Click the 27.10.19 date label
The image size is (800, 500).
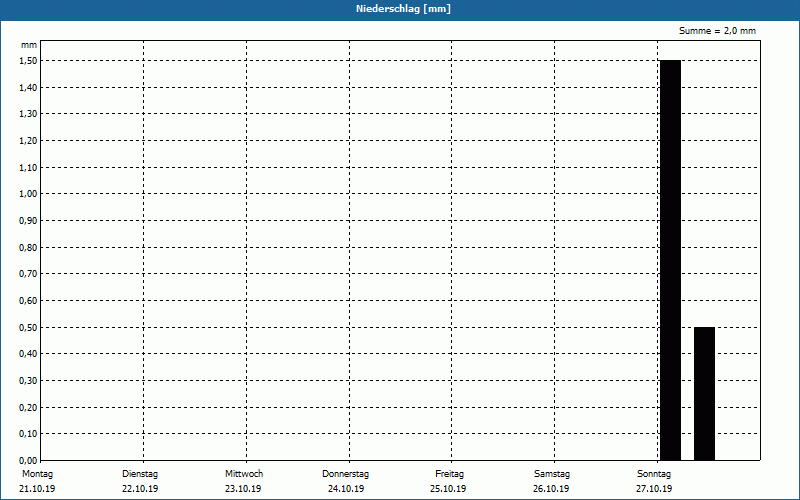(654, 489)
